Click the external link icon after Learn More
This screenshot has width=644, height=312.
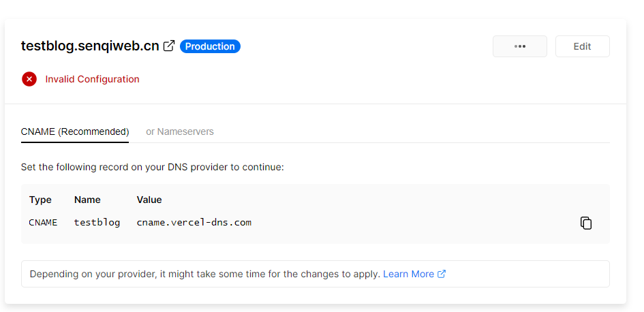click(x=442, y=274)
